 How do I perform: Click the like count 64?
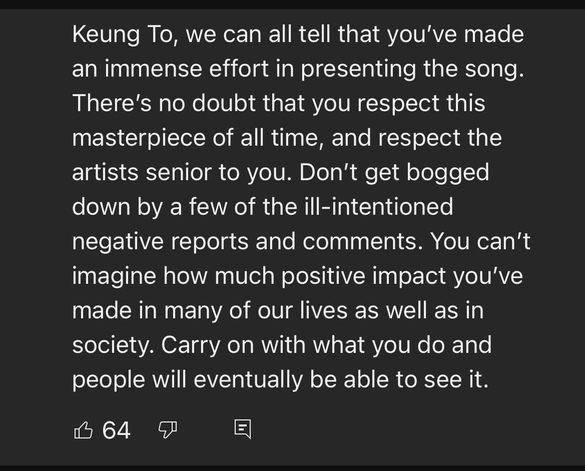[x=116, y=430]
